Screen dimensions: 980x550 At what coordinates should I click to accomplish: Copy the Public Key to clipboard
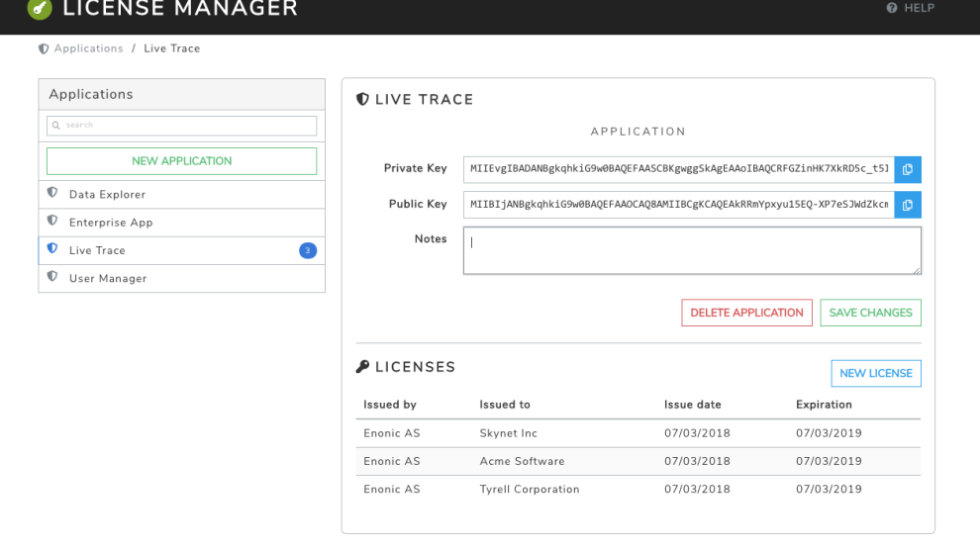pyautogui.click(x=908, y=205)
